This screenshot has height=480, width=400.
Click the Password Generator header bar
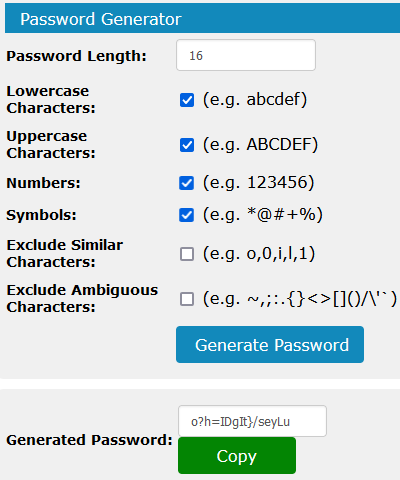click(x=202, y=19)
